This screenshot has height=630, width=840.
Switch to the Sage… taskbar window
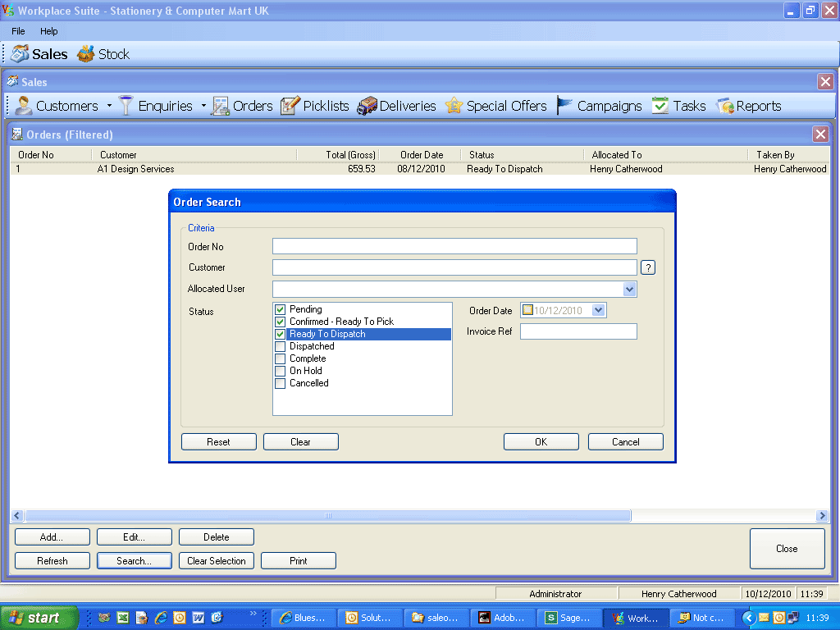[x=569, y=618]
